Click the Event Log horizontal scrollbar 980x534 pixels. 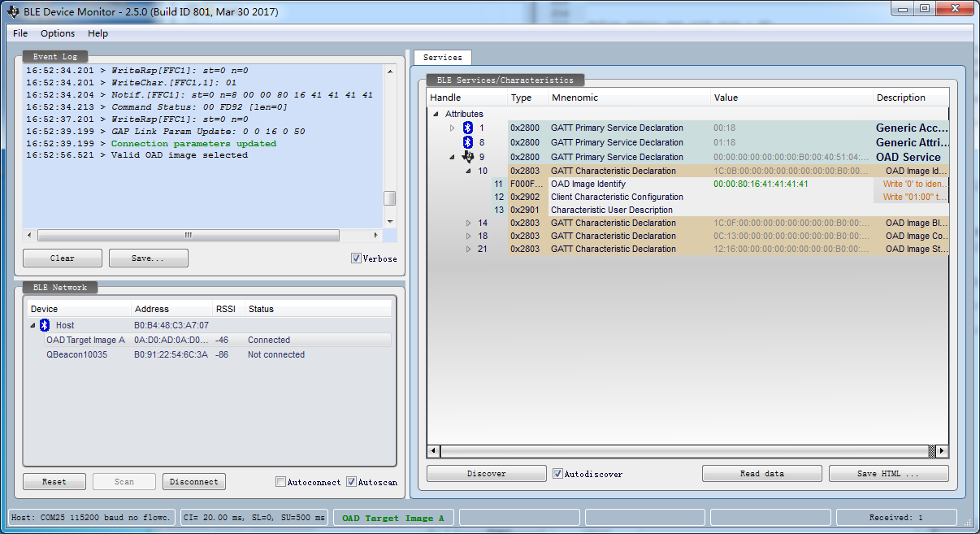(x=188, y=236)
